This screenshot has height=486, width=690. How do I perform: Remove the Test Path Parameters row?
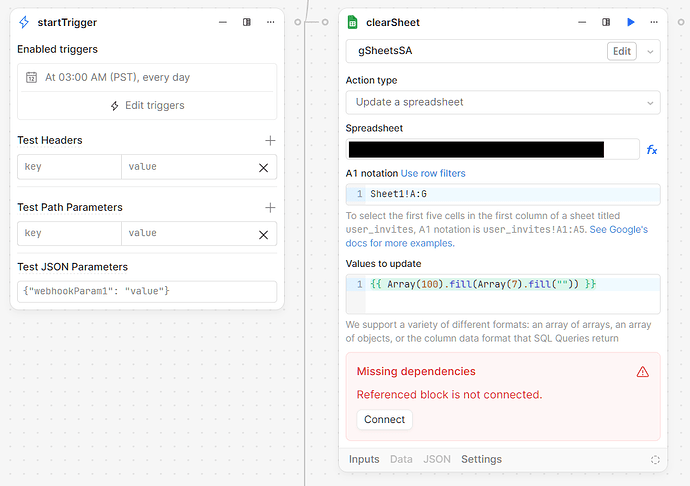[263, 234]
